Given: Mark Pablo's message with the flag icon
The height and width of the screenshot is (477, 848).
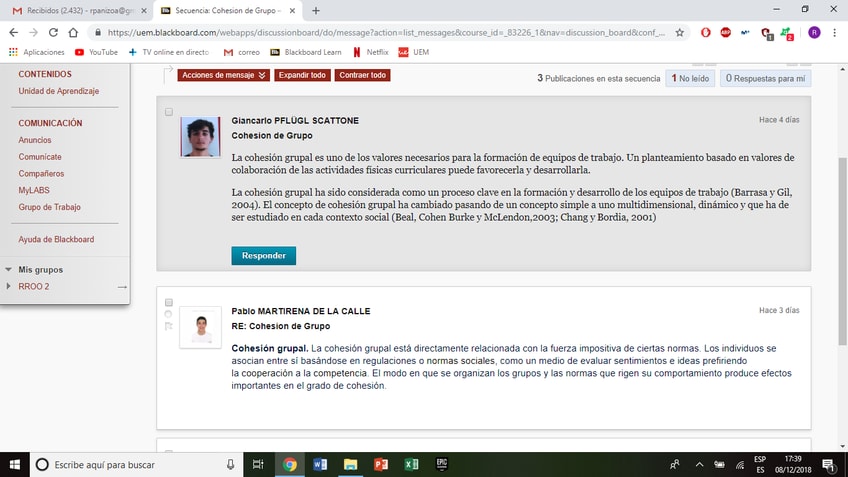Looking at the screenshot, I should coord(169,325).
